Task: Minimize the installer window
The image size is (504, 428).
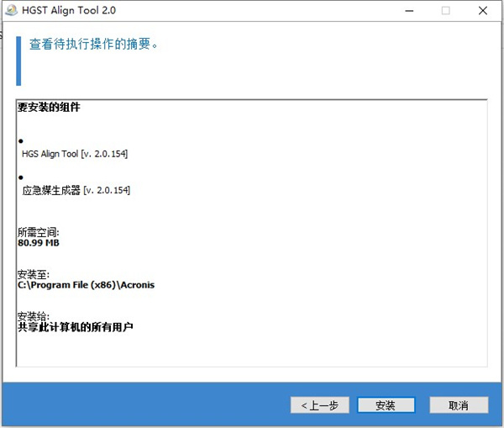Action: (407, 11)
